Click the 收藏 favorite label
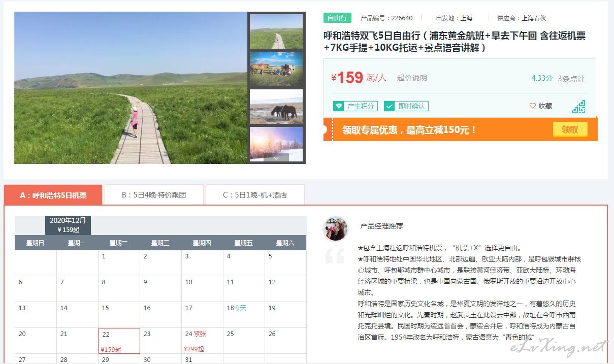Image resolution: width=614 pixels, height=364 pixels. point(545,106)
